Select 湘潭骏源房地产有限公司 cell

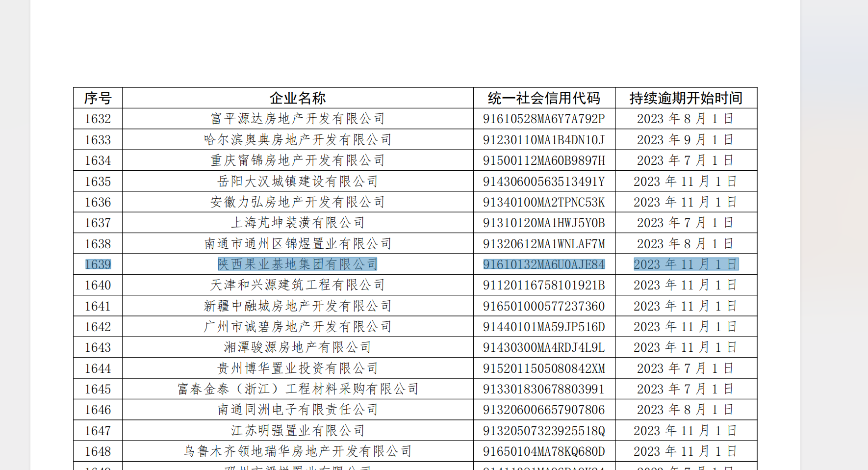coord(298,347)
